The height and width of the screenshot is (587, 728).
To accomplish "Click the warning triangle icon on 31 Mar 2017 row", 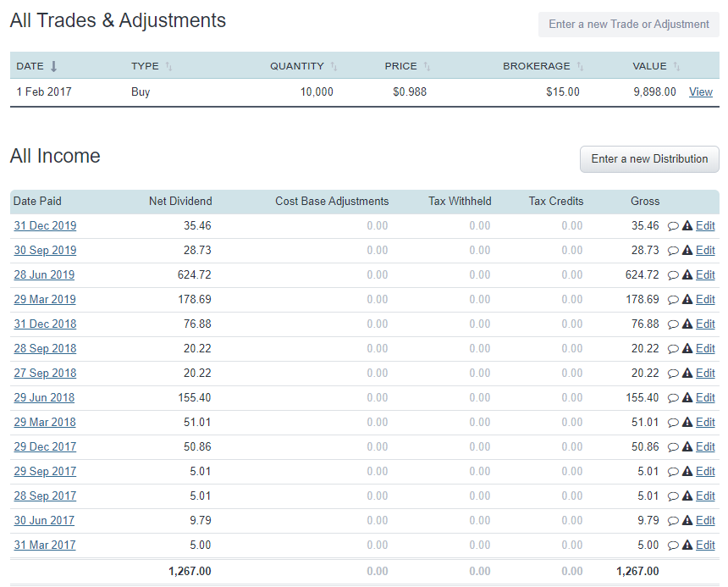I will click(686, 545).
